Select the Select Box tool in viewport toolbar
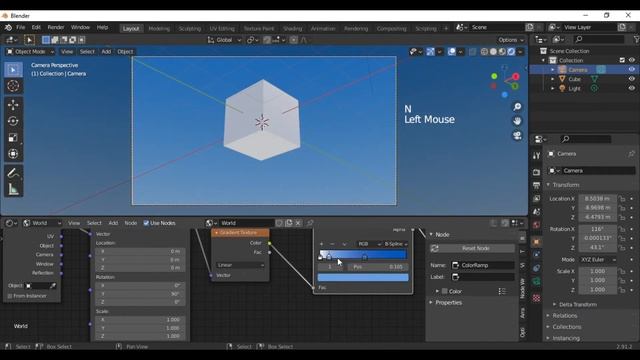640x360 pixels. 13,70
